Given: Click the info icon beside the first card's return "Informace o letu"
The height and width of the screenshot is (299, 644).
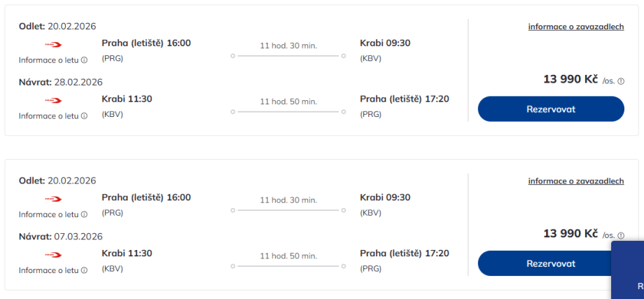Looking at the screenshot, I should [85, 116].
